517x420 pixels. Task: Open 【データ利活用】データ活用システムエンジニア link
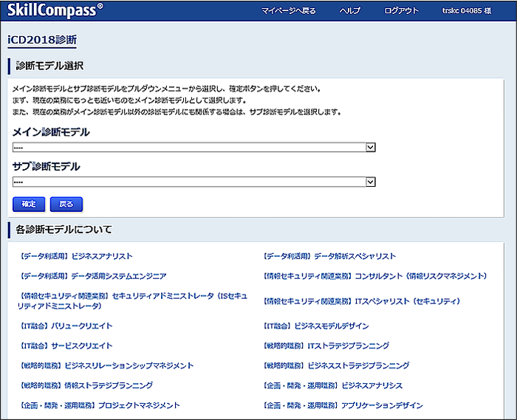click(x=92, y=276)
